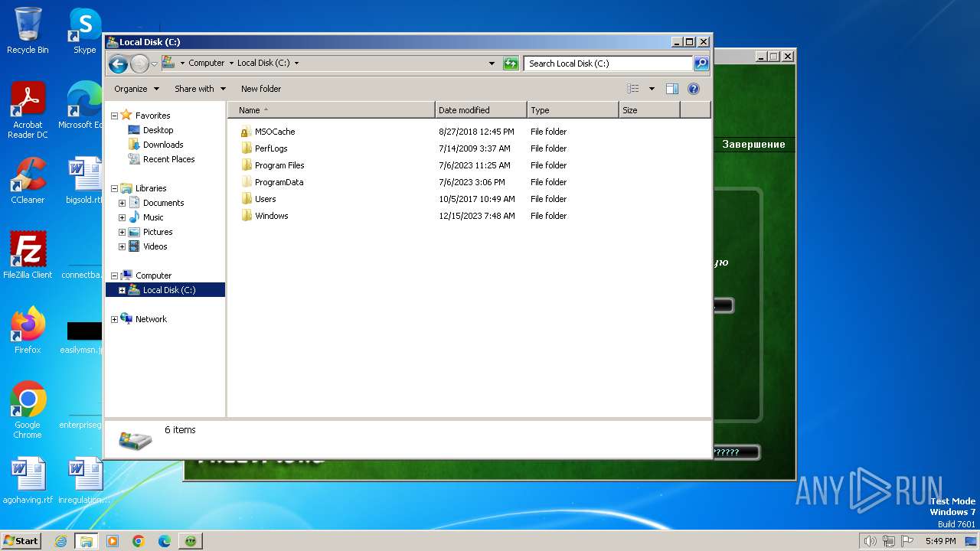Expand the Network tree node
The image size is (980, 551).
click(115, 319)
